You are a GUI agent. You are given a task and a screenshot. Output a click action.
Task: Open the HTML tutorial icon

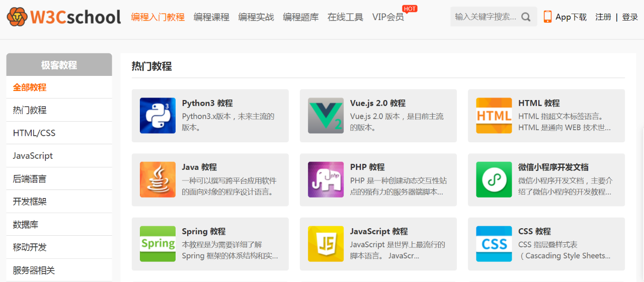[494, 116]
